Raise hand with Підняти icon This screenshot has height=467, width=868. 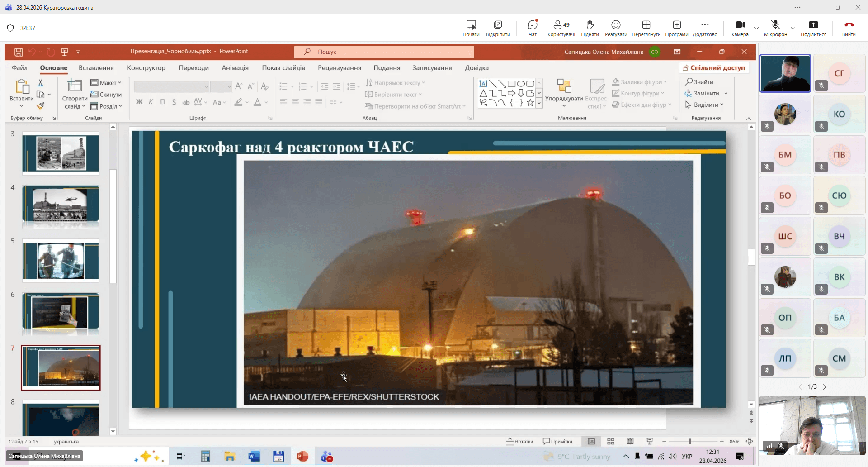pos(590,25)
